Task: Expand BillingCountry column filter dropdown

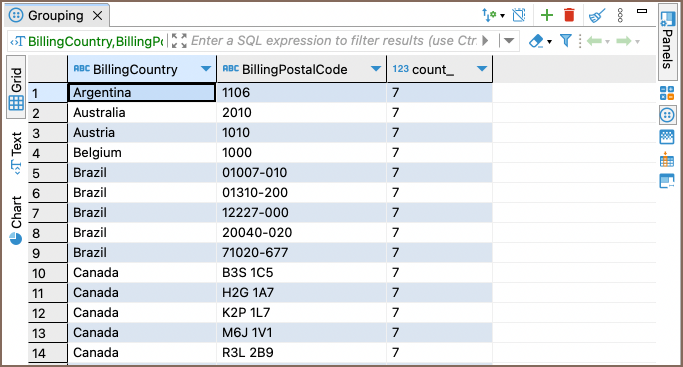Action: pyautogui.click(x=206, y=69)
